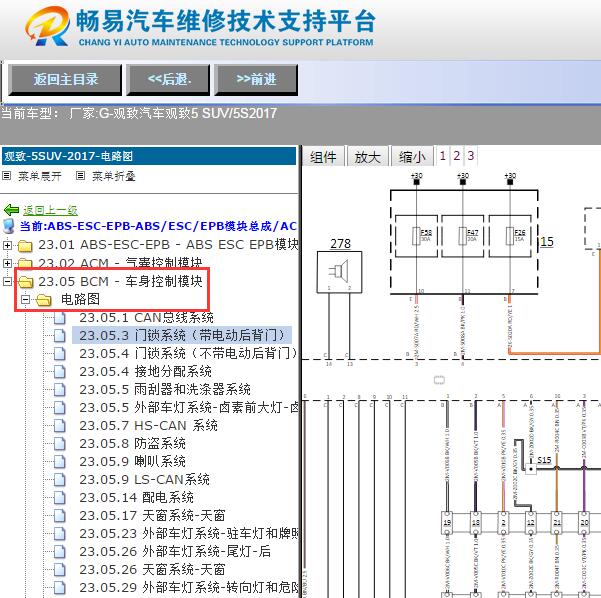The height and width of the screenshot is (598, 601).
Task: Open 23.05 BCM - 车身控制模块
Action: [x=120, y=281]
